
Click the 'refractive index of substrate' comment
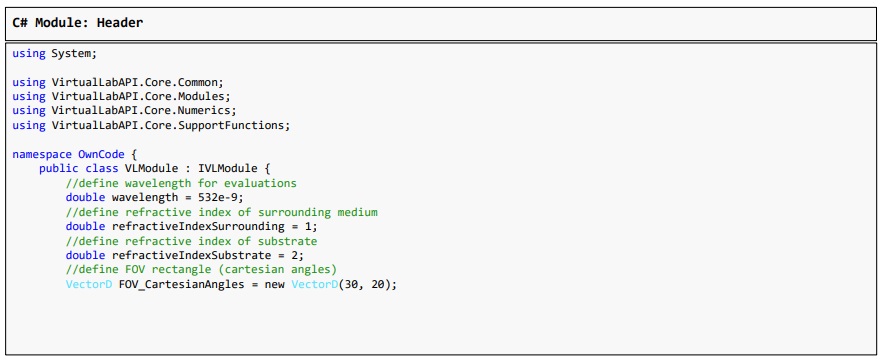click(x=191, y=241)
